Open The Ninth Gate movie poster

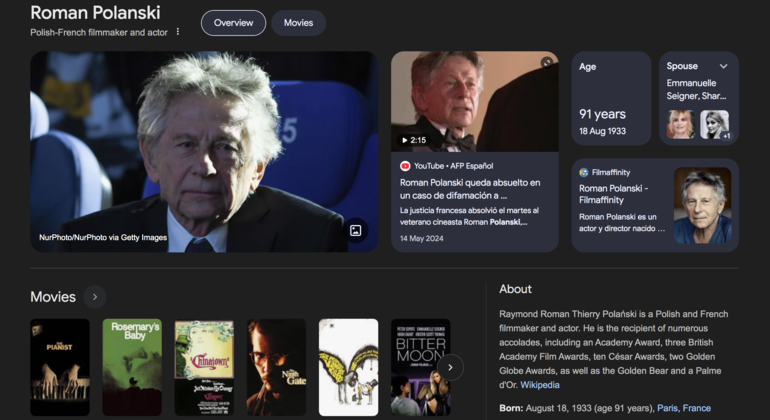click(x=276, y=367)
